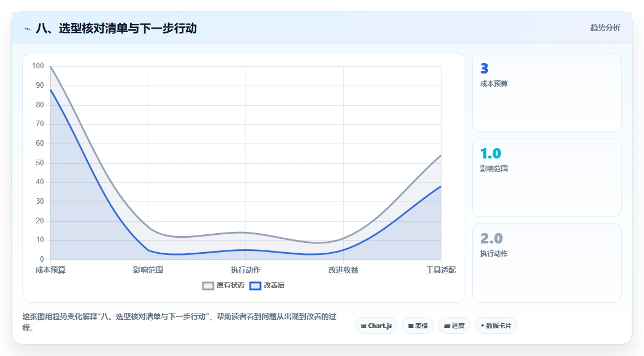Click the gray 原有状态 legend color box
Screen dimensions: 644x356
point(208,286)
